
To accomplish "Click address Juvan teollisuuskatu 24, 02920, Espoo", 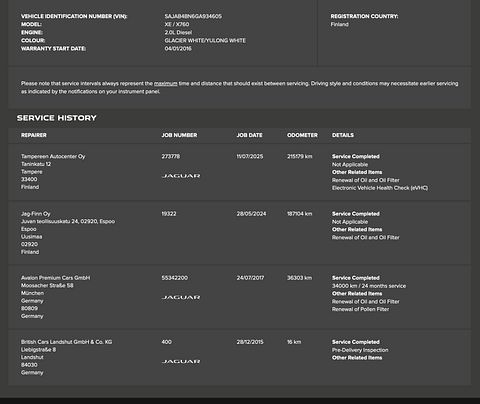I will click(x=68, y=221).
